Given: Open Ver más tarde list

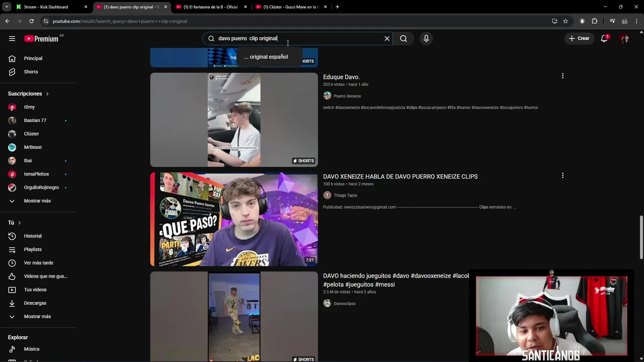Looking at the screenshot, I should coord(38,263).
